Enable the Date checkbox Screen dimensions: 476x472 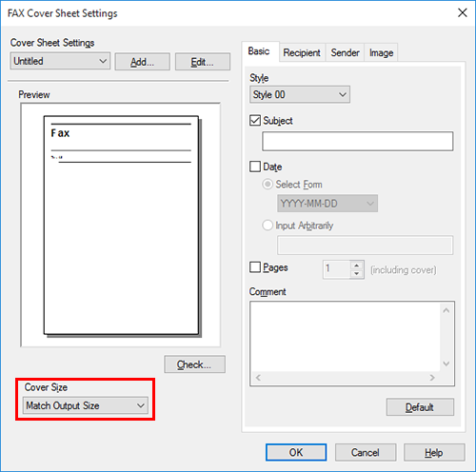[x=255, y=167]
